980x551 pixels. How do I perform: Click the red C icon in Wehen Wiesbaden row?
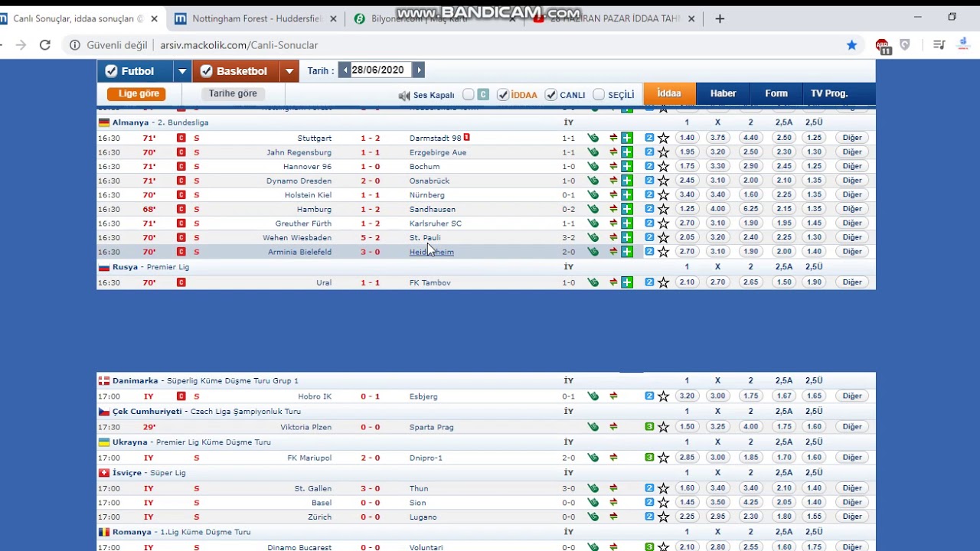pyautogui.click(x=181, y=237)
